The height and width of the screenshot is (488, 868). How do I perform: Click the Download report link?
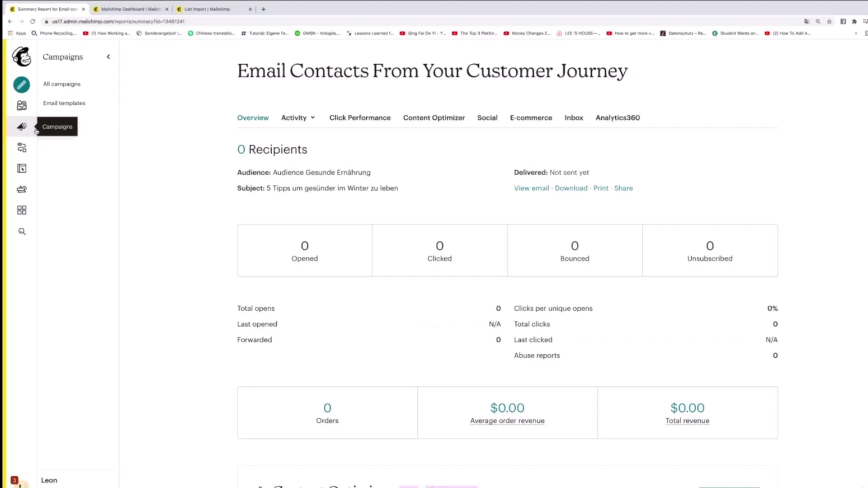(571, 188)
